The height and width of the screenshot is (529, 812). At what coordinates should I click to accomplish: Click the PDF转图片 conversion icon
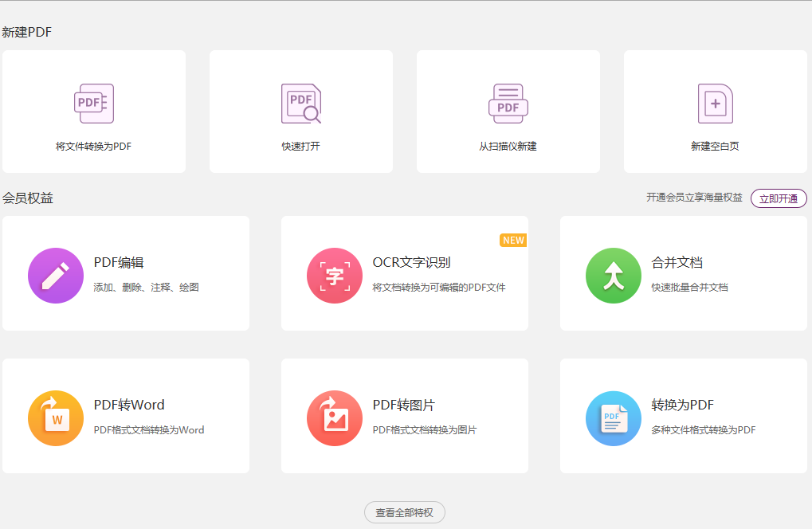(x=334, y=417)
